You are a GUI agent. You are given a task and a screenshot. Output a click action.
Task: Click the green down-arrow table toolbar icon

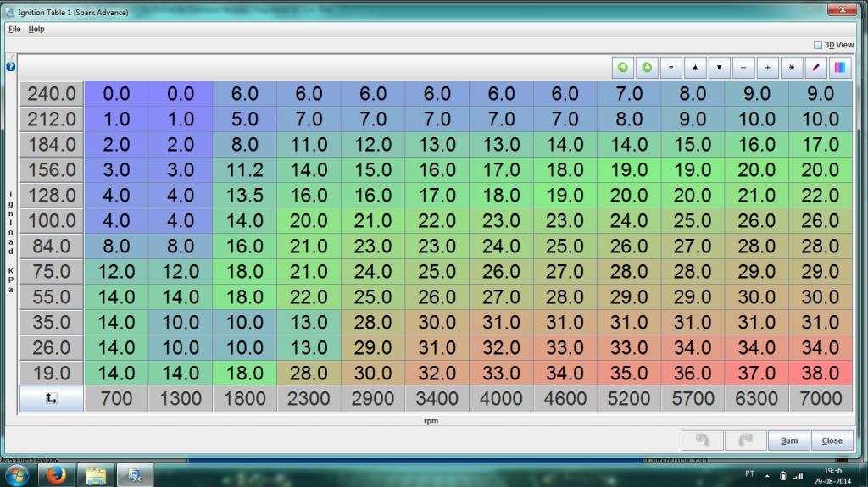(647, 68)
